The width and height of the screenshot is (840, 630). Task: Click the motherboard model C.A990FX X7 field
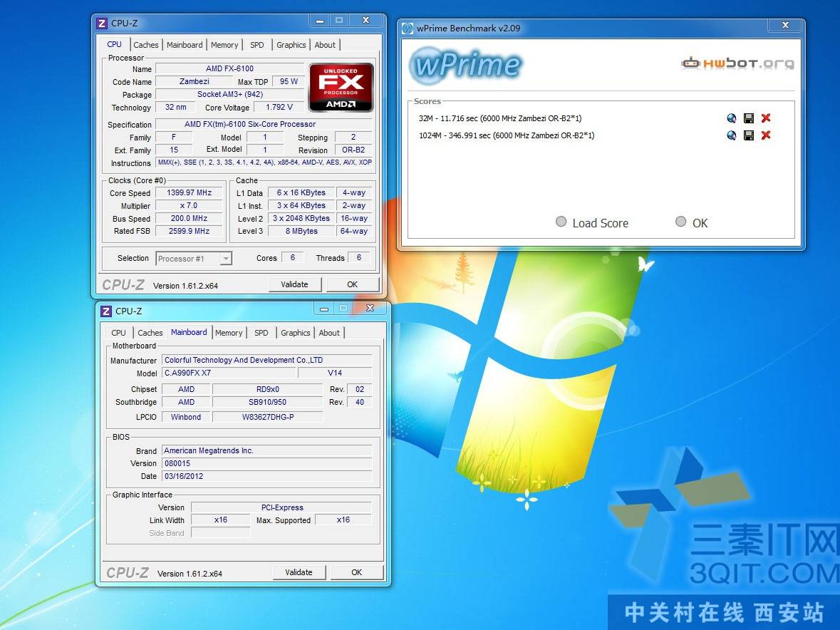229,373
